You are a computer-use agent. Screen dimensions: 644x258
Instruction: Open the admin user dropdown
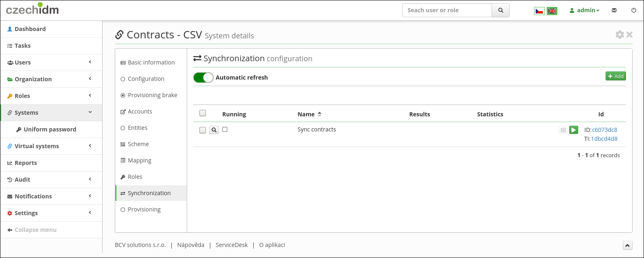[584, 10]
